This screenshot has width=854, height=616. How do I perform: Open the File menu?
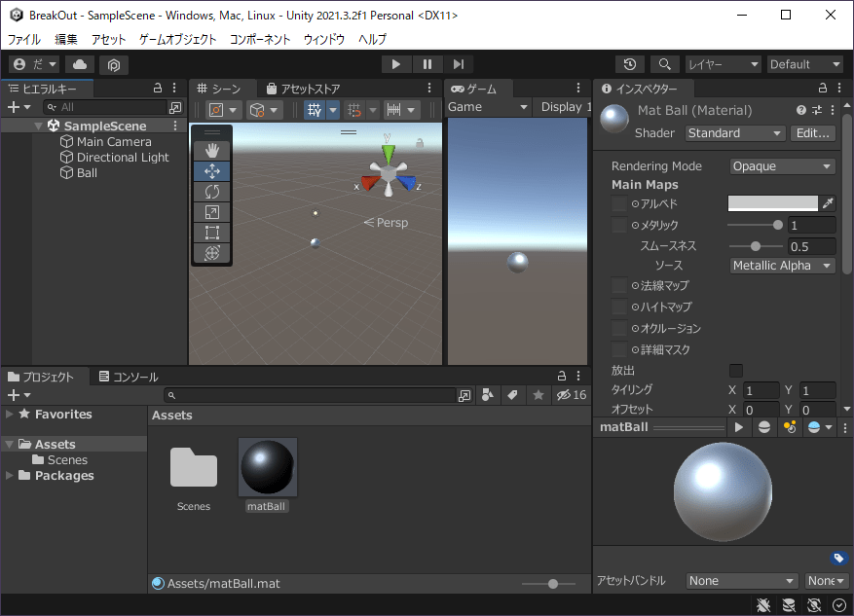click(24, 39)
